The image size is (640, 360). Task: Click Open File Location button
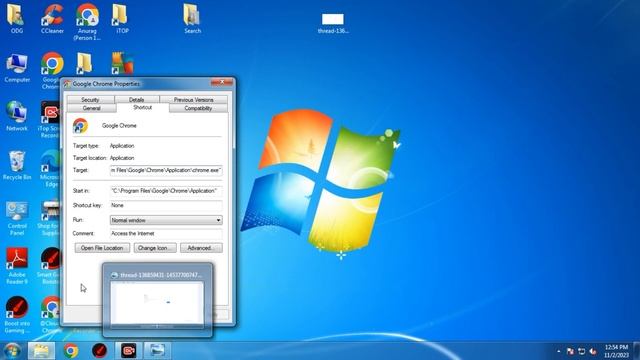102,248
